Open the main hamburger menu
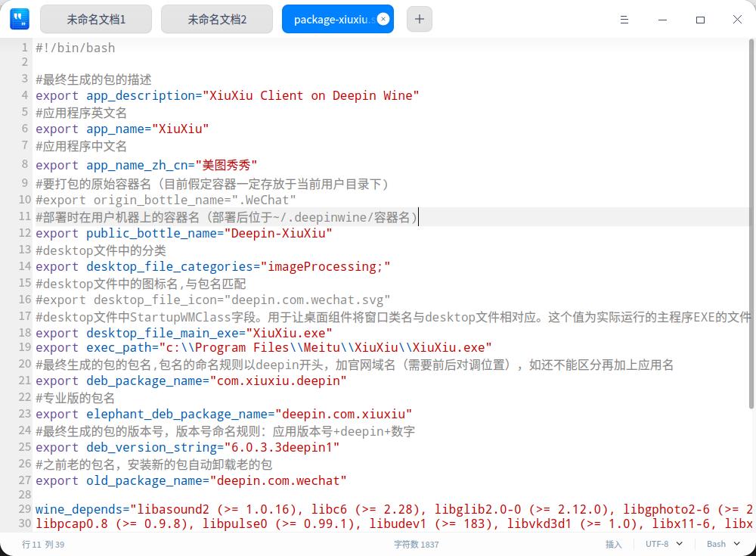The height and width of the screenshot is (556, 756). 624,20
